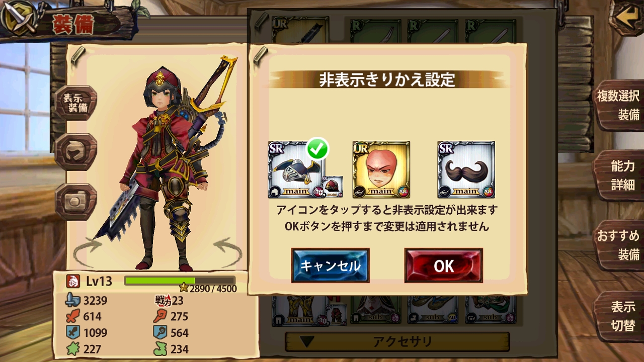Viewport: 644px width, 362px height.
Task: Open the 能力詳細 tab
Action: pyautogui.click(x=619, y=175)
